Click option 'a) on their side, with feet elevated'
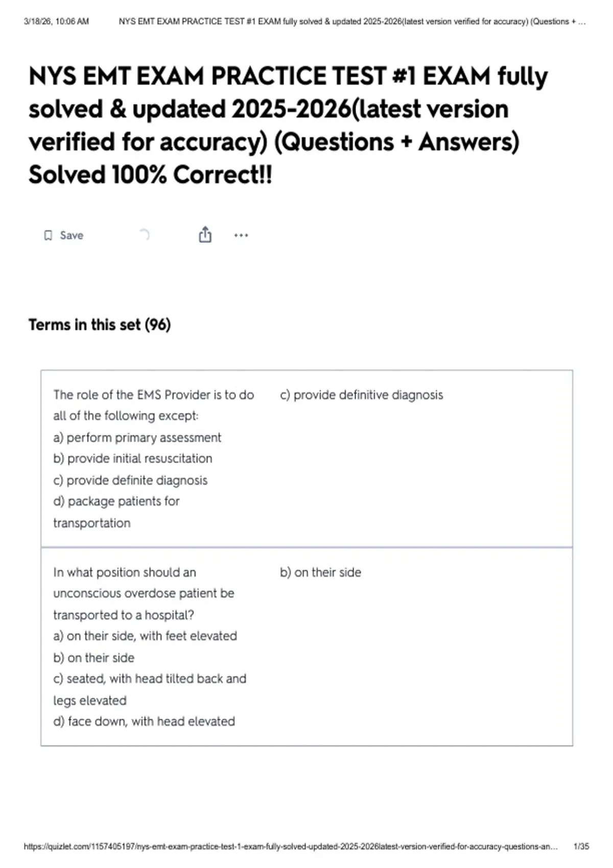Screen dimensions: 613x868 tap(145, 636)
